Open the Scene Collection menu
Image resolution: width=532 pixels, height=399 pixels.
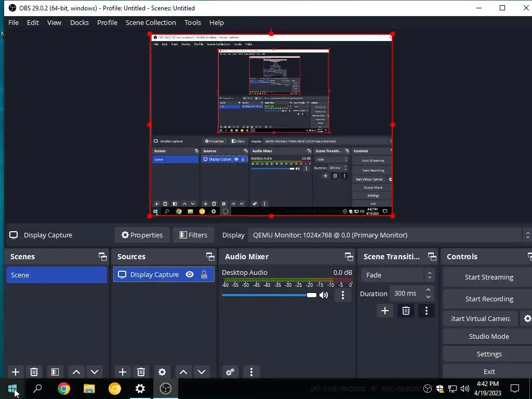[x=151, y=22]
